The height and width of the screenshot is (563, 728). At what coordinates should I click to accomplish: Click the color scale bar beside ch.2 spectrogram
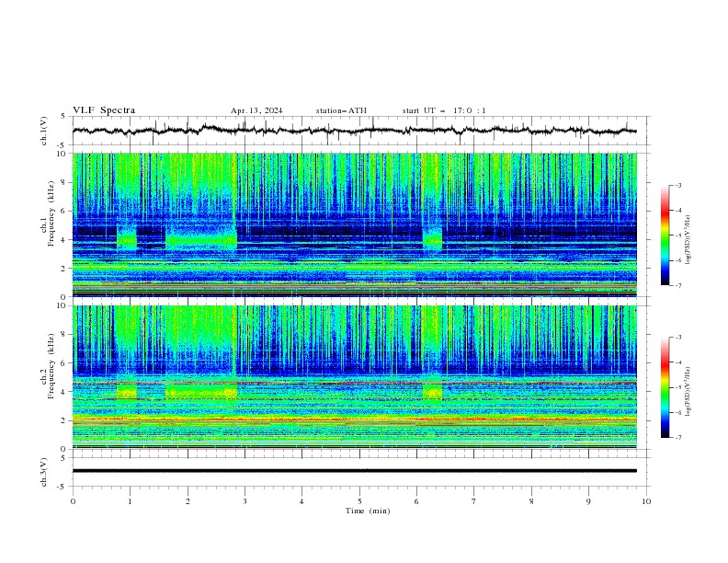point(665,387)
